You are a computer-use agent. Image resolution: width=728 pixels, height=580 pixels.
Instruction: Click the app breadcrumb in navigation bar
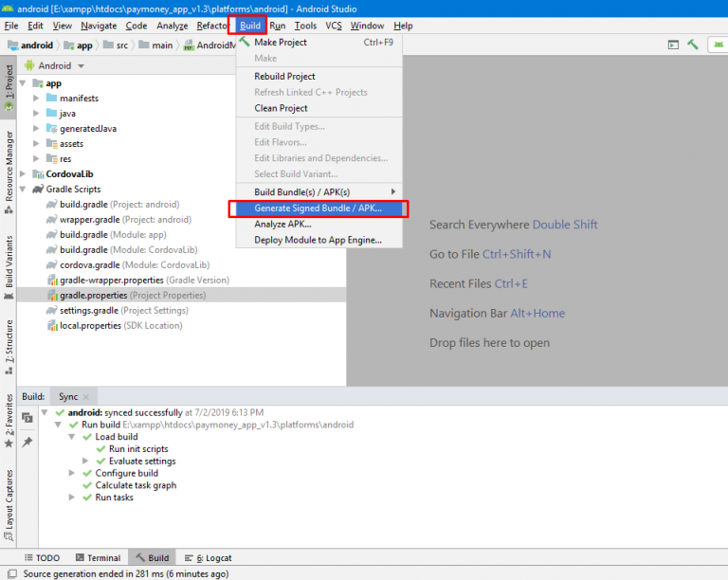tap(84, 45)
